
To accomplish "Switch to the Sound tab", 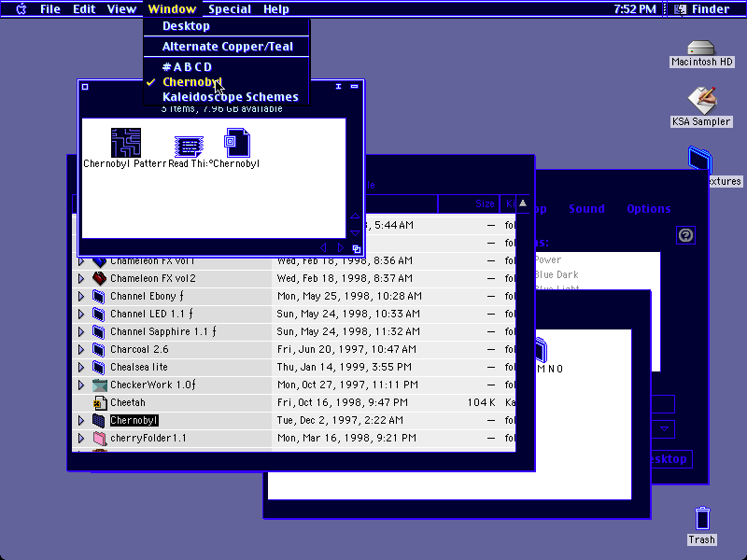I will click(586, 208).
